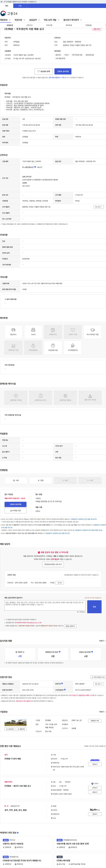Screen dimensions: 106x868
Task: Click 세정보기 under the WorkNet logo
Action: (95, 814)
